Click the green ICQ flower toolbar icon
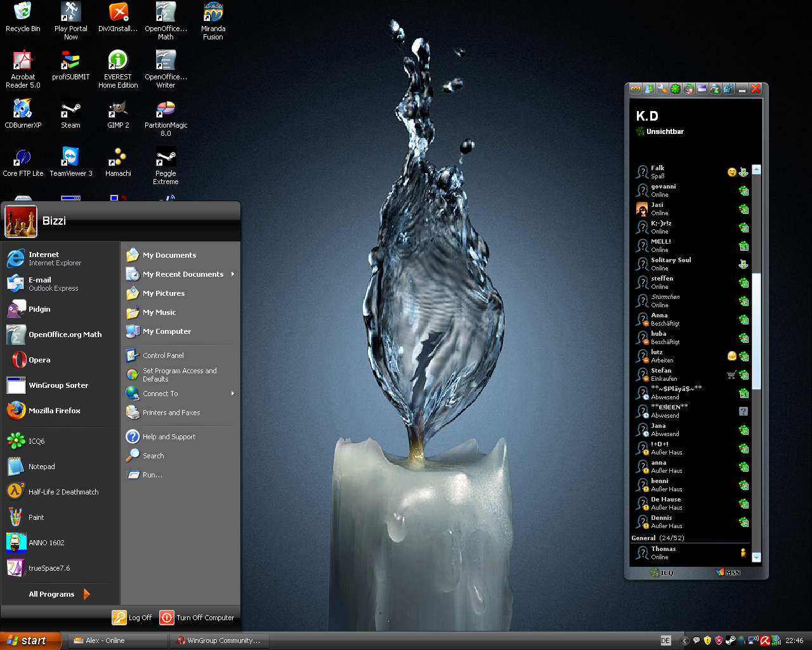Viewport: 812px width, 650px height. [676, 89]
